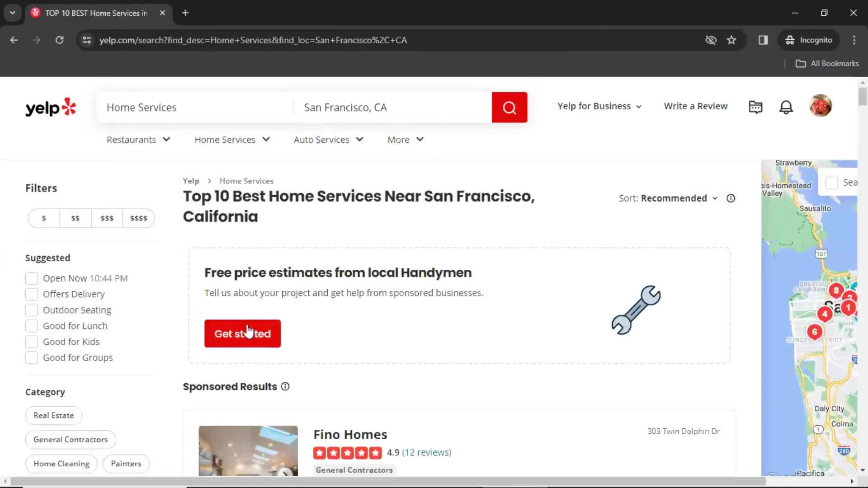Screen dimensions: 868x488
Task: Open a new browser tab
Action: click(x=185, y=13)
